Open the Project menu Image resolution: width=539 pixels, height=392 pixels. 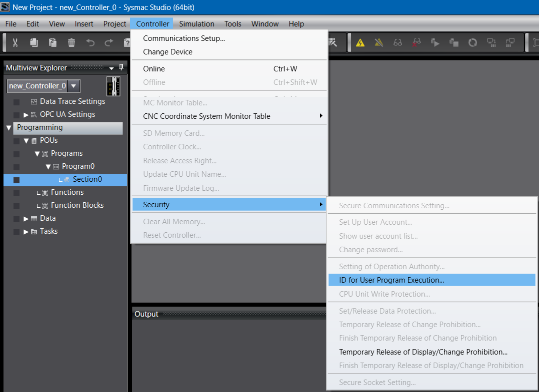[114, 23]
